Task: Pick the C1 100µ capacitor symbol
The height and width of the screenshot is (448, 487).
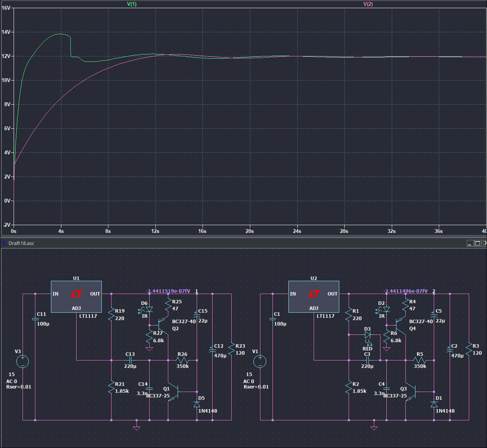Action: coord(272,319)
